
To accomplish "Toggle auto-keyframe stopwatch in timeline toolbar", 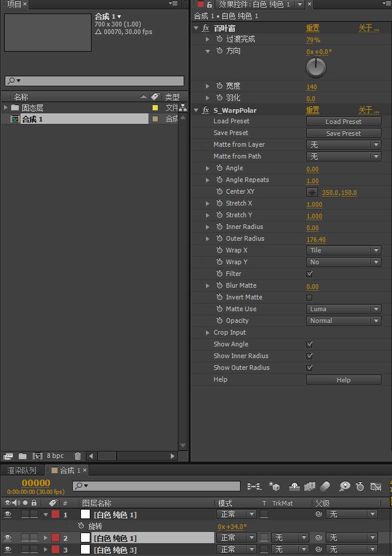I will coord(360,487).
